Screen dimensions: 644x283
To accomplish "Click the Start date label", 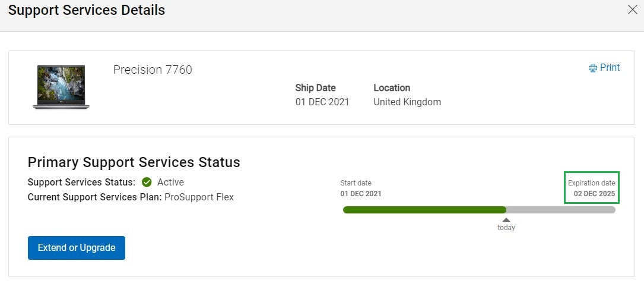I will (356, 183).
